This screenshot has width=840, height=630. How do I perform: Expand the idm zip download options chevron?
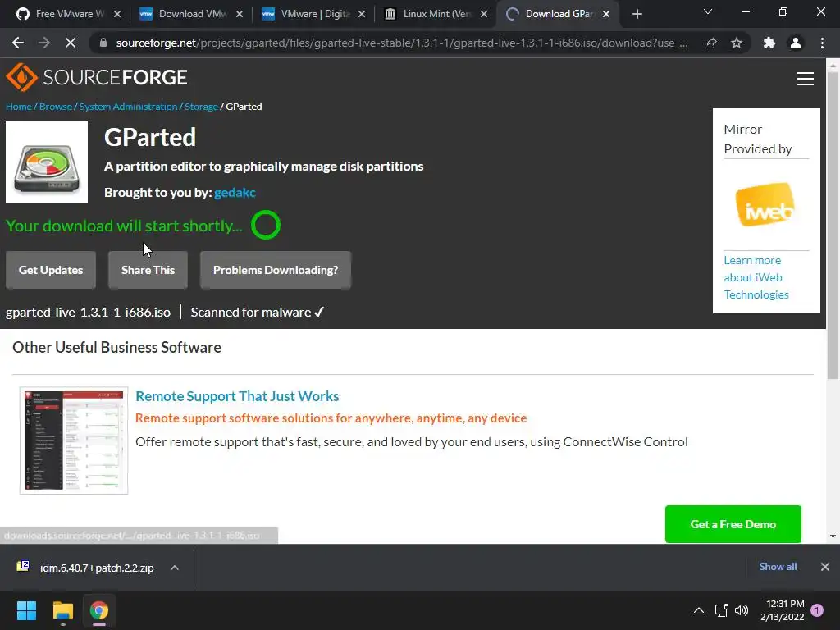(175, 568)
